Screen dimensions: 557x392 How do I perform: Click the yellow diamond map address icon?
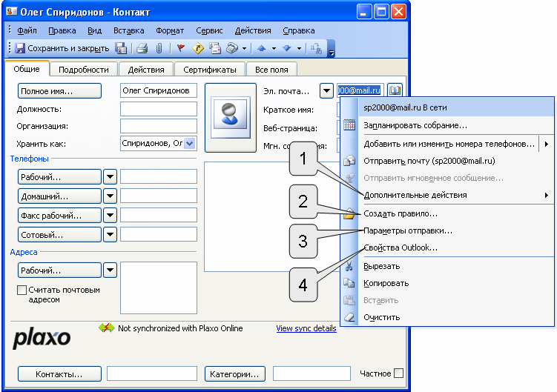pos(198,48)
